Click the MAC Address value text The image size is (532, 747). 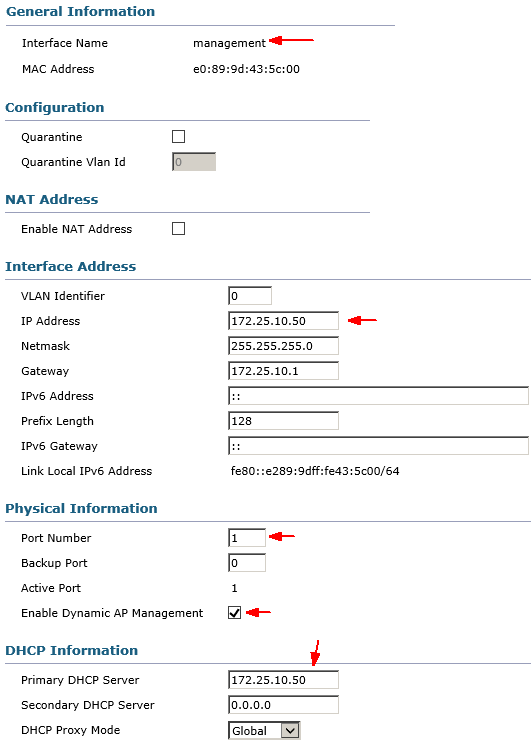(x=246, y=69)
